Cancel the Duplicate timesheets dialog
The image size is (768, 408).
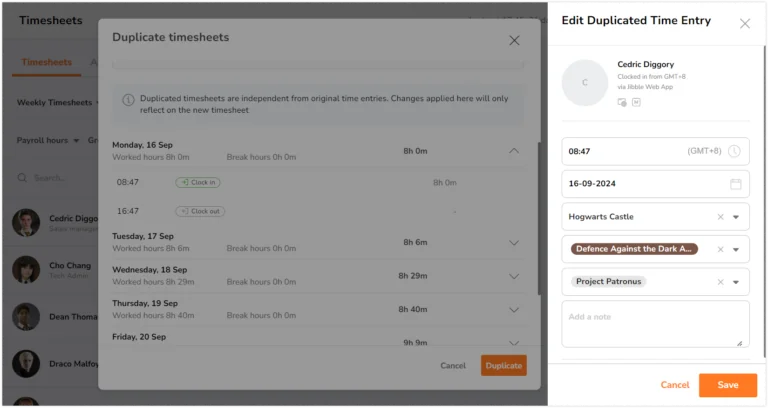(453, 365)
